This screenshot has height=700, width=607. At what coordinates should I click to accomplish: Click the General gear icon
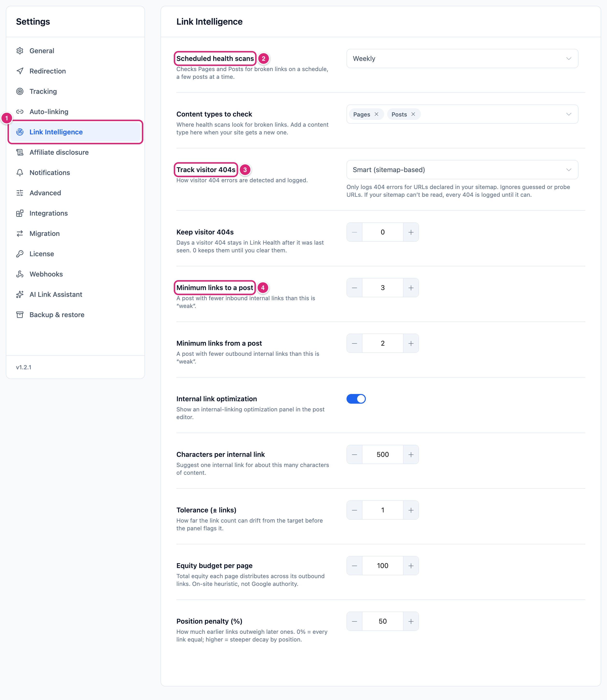(x=20, y=51)
